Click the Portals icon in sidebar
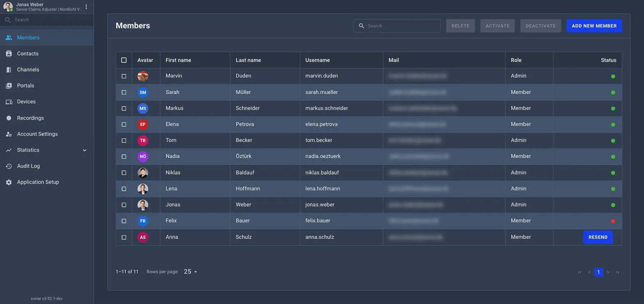 [x=9, y=86]
